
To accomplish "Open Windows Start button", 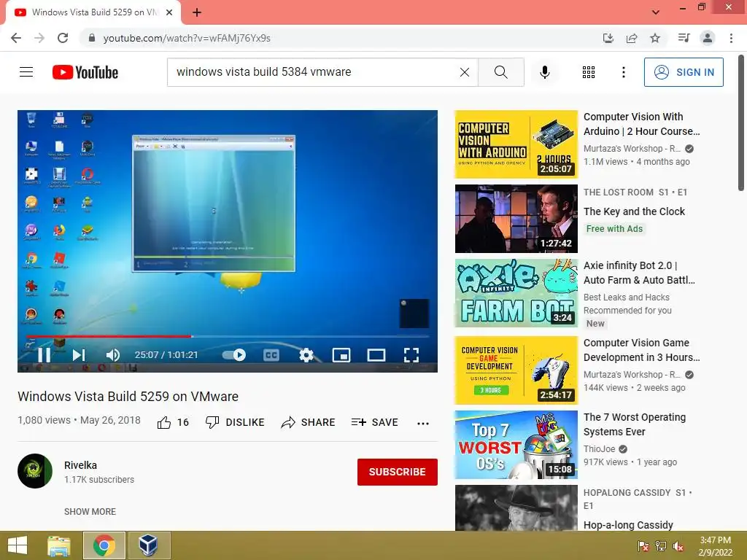I will pyautogui.click(x=18, y=545).
